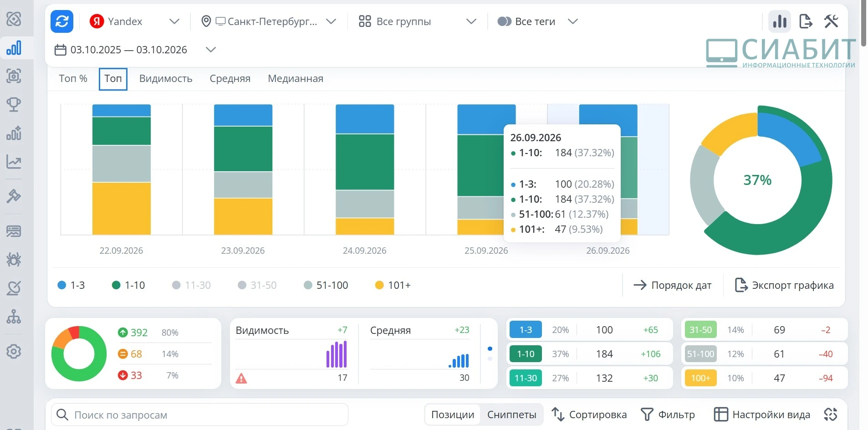Expand the Санкт-Петербург region dropdown
The height and width of the screenshot is (430, 868).
(x=269, y=21)
